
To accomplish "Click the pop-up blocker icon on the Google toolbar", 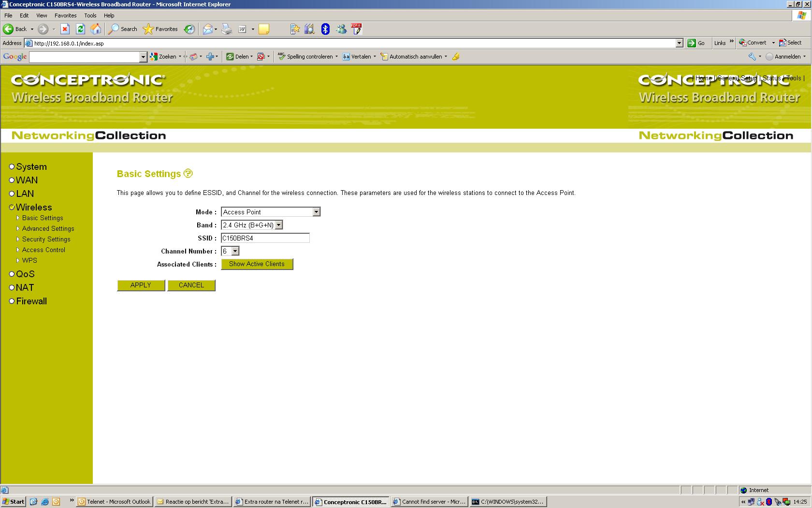I will [x=261, y=57].
